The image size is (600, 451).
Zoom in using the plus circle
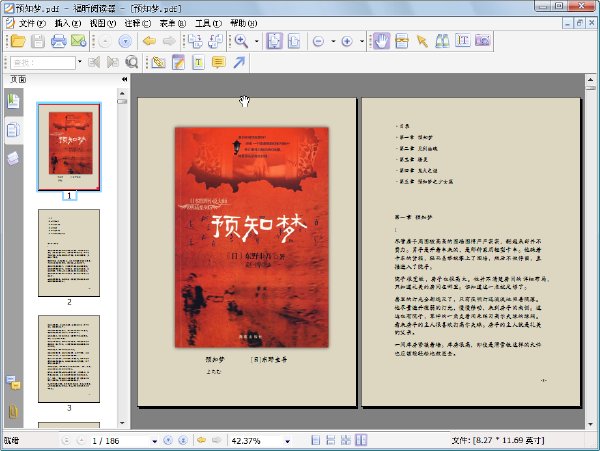click(x=347, y=41)
